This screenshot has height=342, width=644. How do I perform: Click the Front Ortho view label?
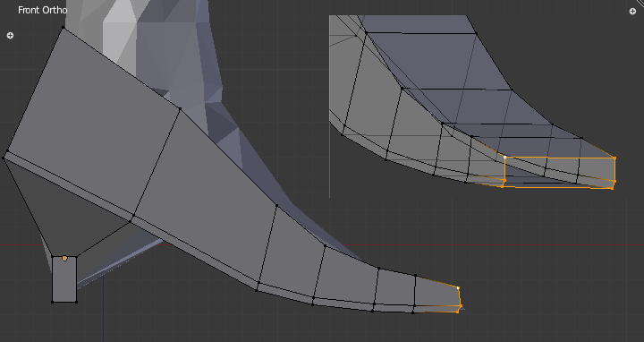[42, 10]
